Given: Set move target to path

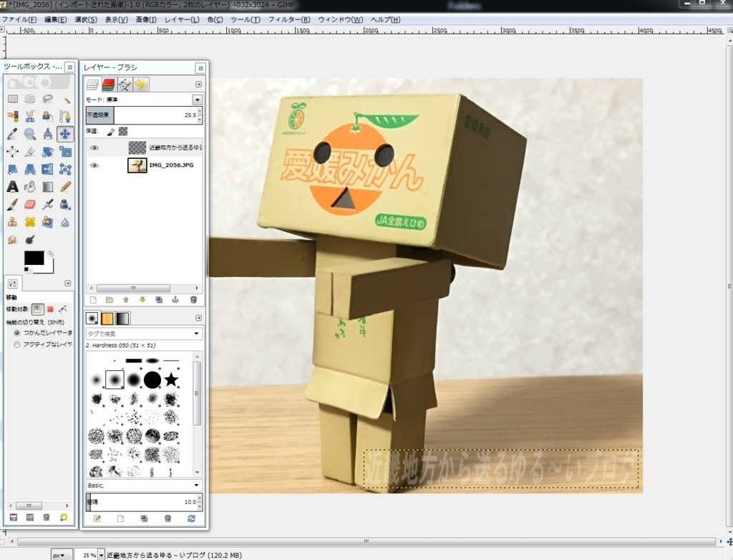Looking at the screenshot, I should pyautogui.click(x=63, y=309).
